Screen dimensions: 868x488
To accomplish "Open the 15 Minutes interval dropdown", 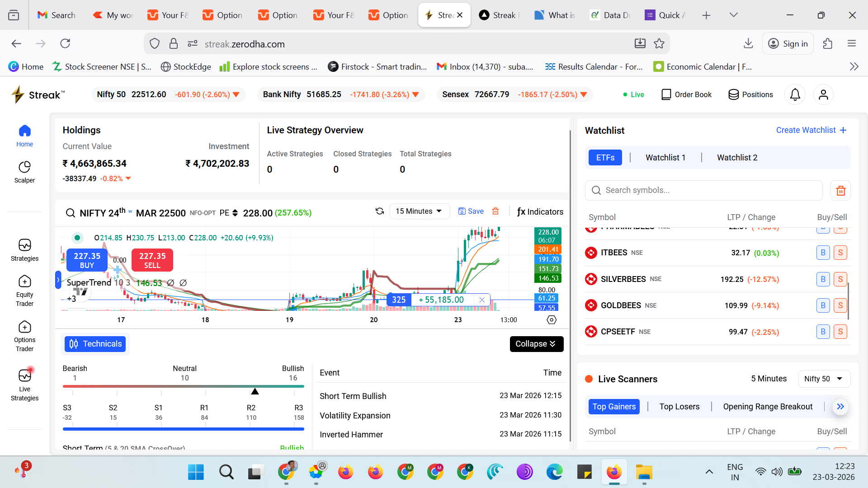I will tap(419, 211).
